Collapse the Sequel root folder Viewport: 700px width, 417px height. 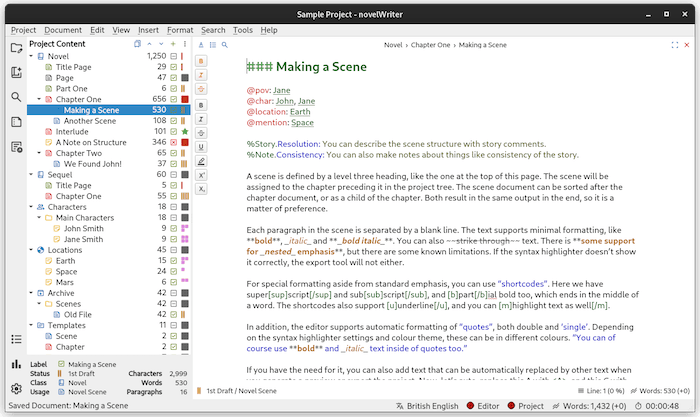coord(31,175)
